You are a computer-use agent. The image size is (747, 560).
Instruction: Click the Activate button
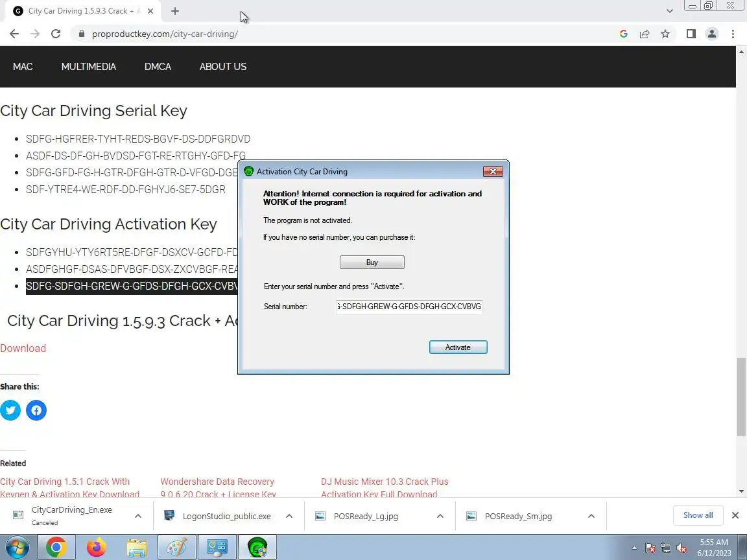(458, 347)
